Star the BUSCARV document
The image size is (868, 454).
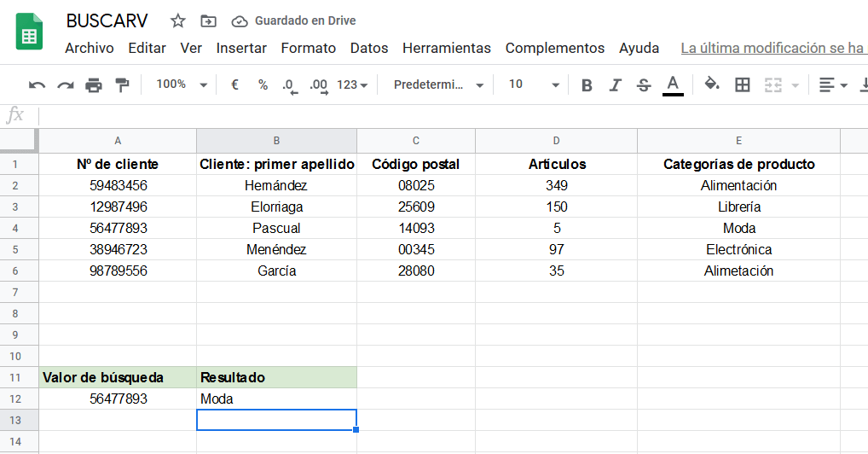pos(177,20)
